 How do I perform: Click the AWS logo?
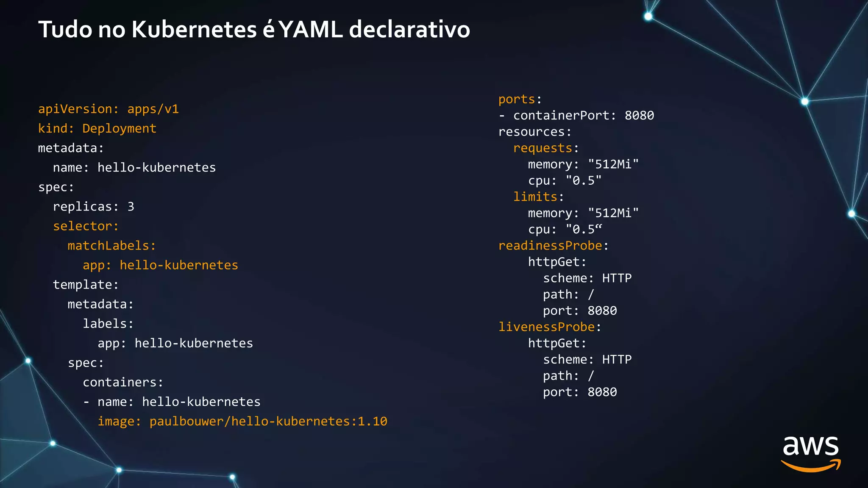[811, 454]
